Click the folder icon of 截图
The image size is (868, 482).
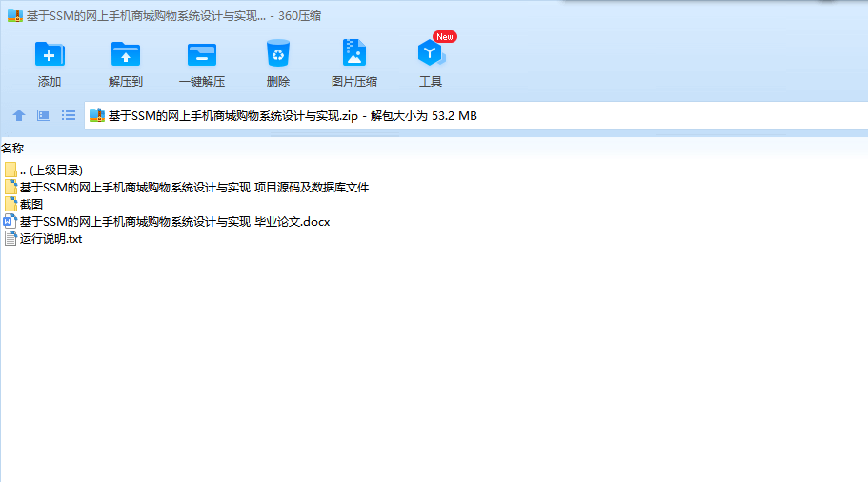click(x=10, y=205)
